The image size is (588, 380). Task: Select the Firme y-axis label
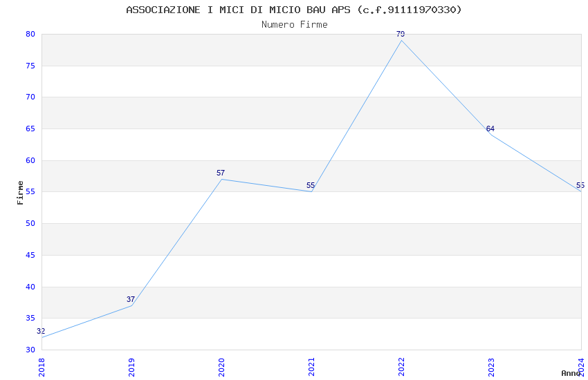(20, 193)
